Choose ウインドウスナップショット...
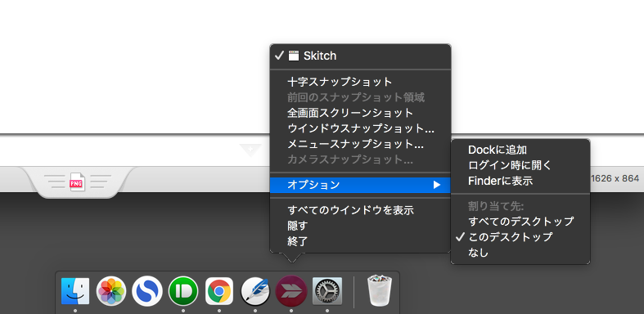Screen dimensions: 644x314 (360, 128)
